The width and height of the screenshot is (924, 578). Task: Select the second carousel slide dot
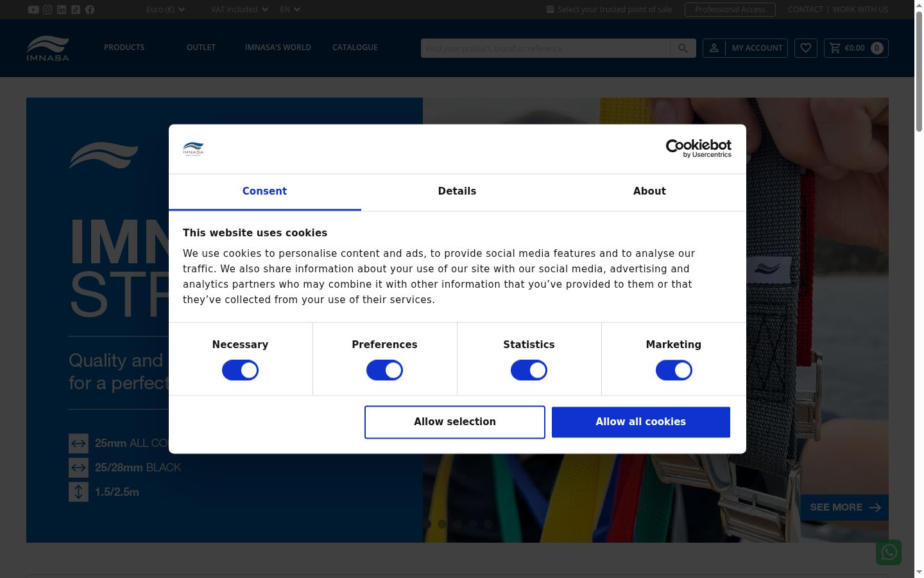pos(442,524)
